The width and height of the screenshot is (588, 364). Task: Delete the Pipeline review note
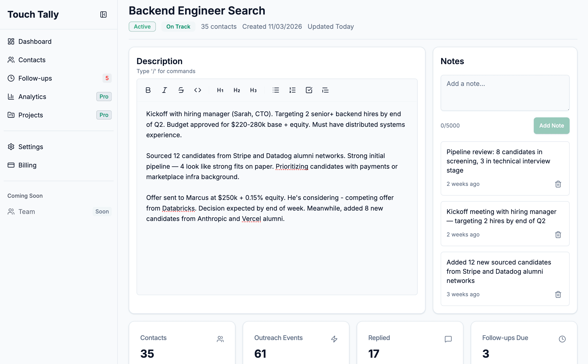(x=558, y=184)
